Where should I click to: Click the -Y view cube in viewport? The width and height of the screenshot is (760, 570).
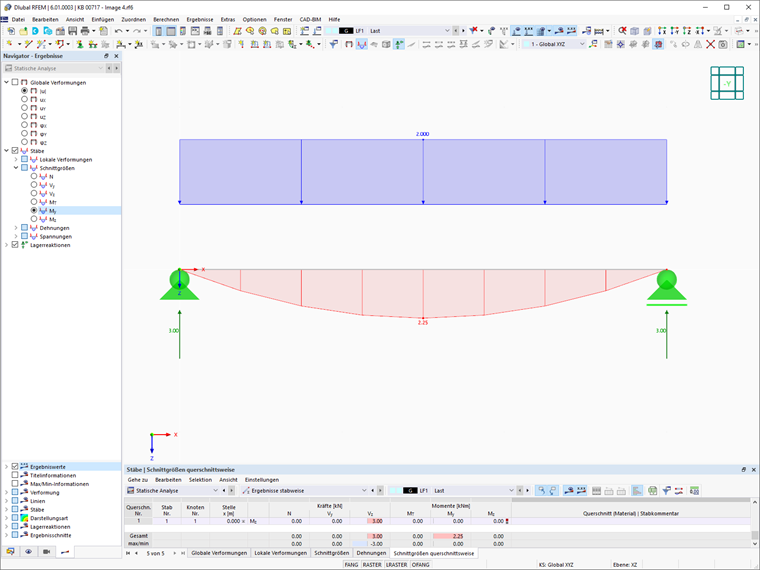point(727,83)
